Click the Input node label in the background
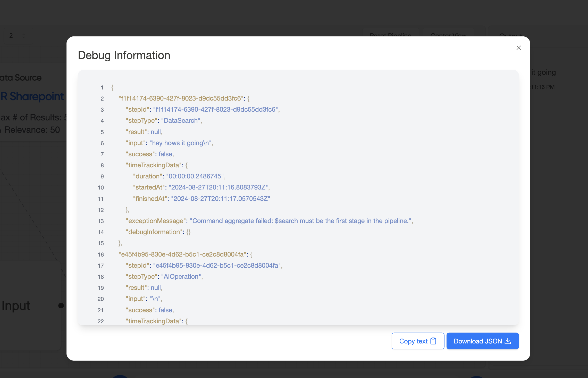Viewport: 588px width, 378px height. pos(16,306)
